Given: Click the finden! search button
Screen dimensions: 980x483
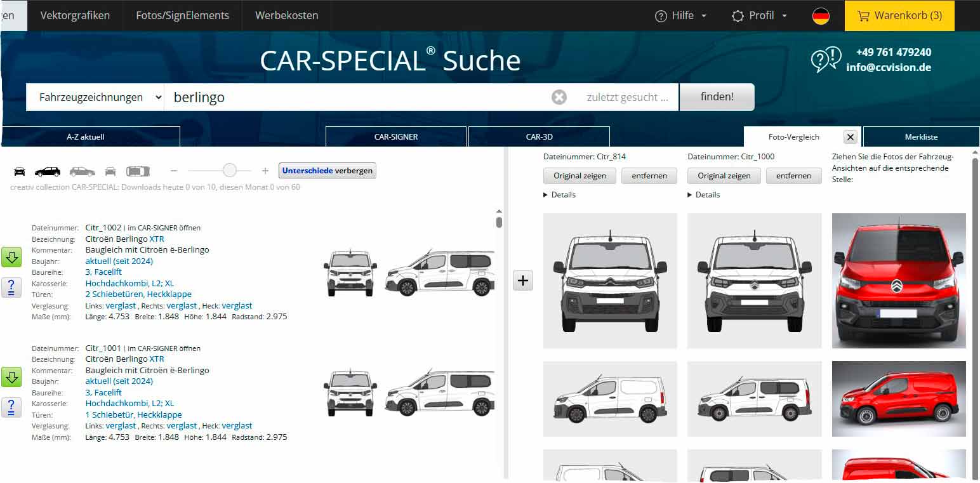Looking at the screenshot, I should tap(717, 97).
